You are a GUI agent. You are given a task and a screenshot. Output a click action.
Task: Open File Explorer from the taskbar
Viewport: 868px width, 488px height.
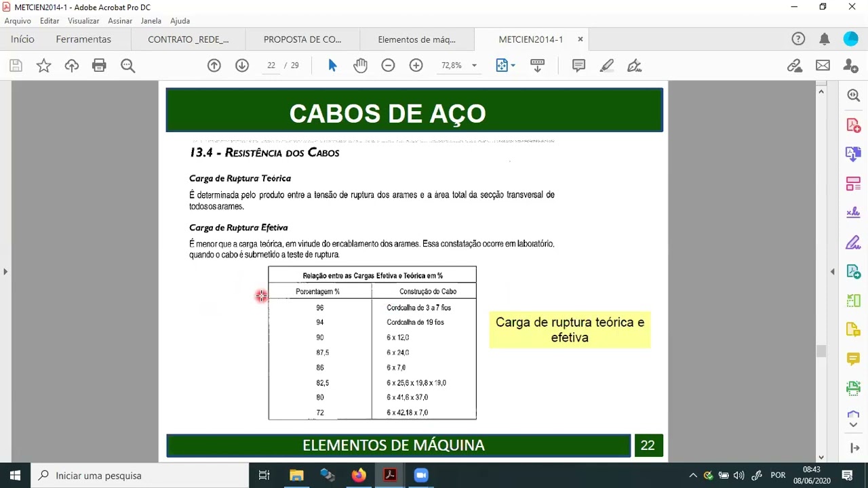pos(296,475)
